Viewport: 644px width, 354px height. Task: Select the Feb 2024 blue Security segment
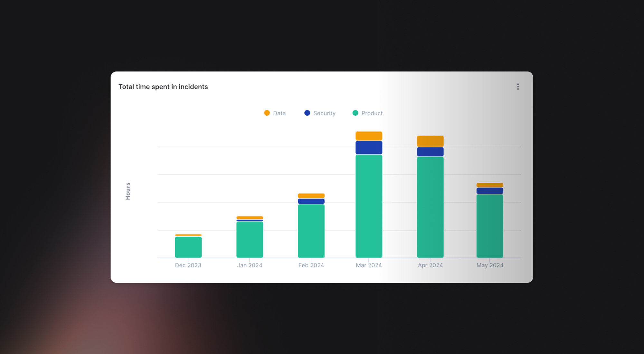click(x=311, y=201)
